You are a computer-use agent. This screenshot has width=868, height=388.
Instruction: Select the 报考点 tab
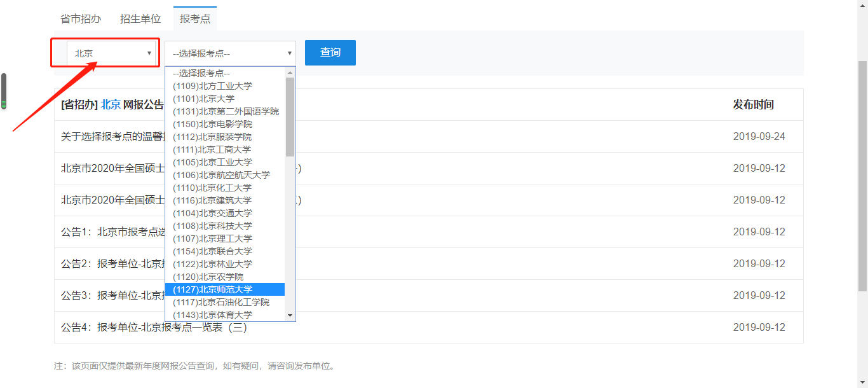(195, 18)
